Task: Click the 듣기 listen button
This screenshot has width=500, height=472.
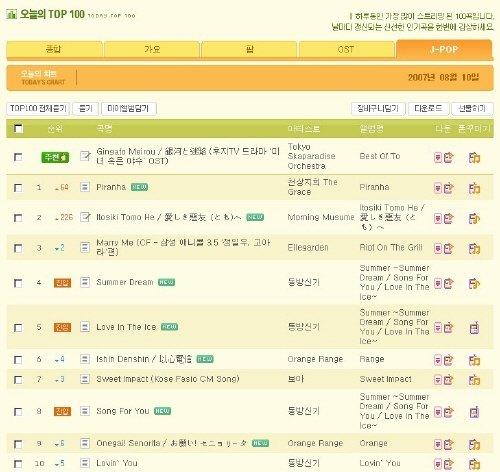Action: 86,109
